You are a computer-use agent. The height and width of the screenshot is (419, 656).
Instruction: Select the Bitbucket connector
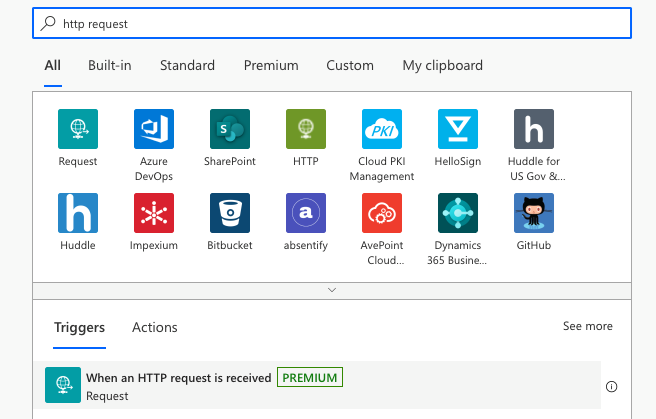coord(230,213)
